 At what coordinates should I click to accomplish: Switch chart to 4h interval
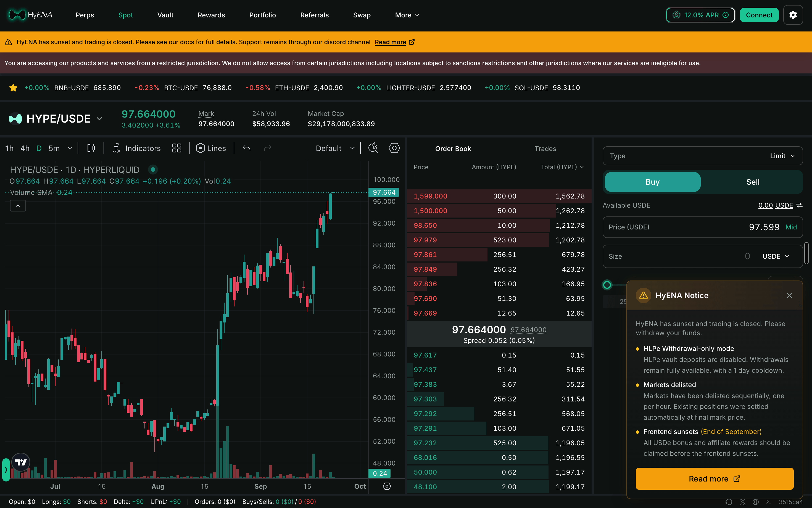coord(25,148)
